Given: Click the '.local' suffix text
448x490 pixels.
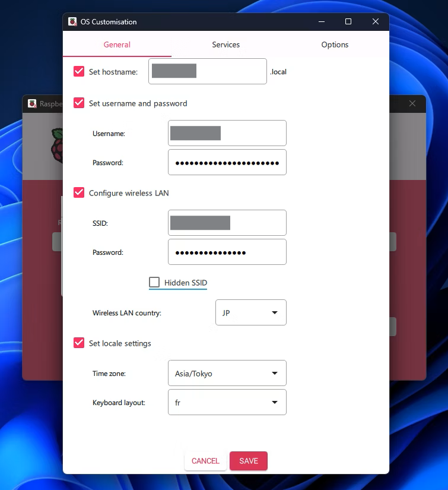Looking at the screenshot, I should tap(278, 72).
